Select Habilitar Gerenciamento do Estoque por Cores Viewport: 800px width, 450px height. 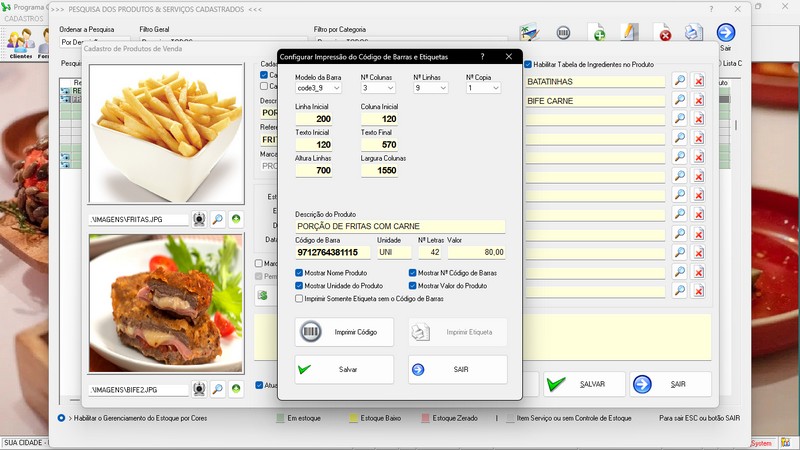[61, 418]
